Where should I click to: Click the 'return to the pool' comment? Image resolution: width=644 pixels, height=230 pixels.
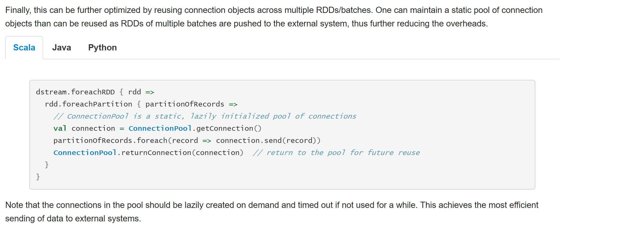[336, 153]
